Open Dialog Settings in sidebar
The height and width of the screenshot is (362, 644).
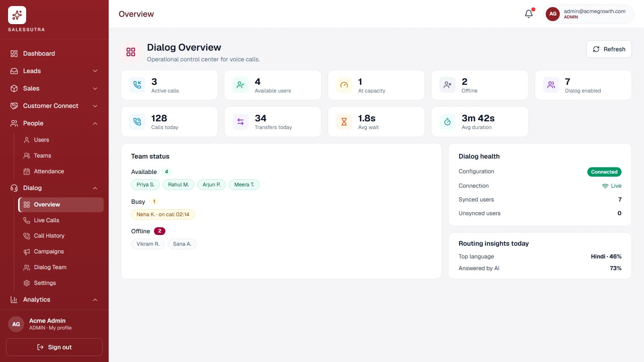pos(61,283)
